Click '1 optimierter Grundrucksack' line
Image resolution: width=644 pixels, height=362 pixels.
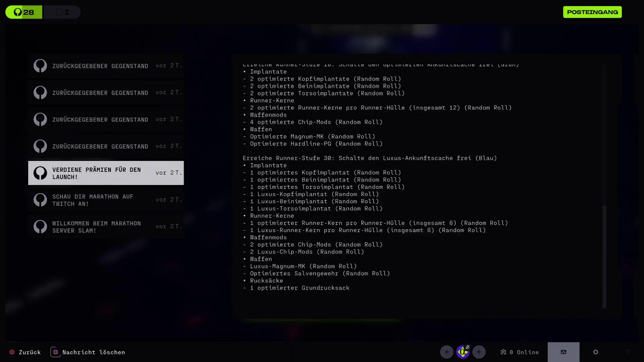coord(296,288)
